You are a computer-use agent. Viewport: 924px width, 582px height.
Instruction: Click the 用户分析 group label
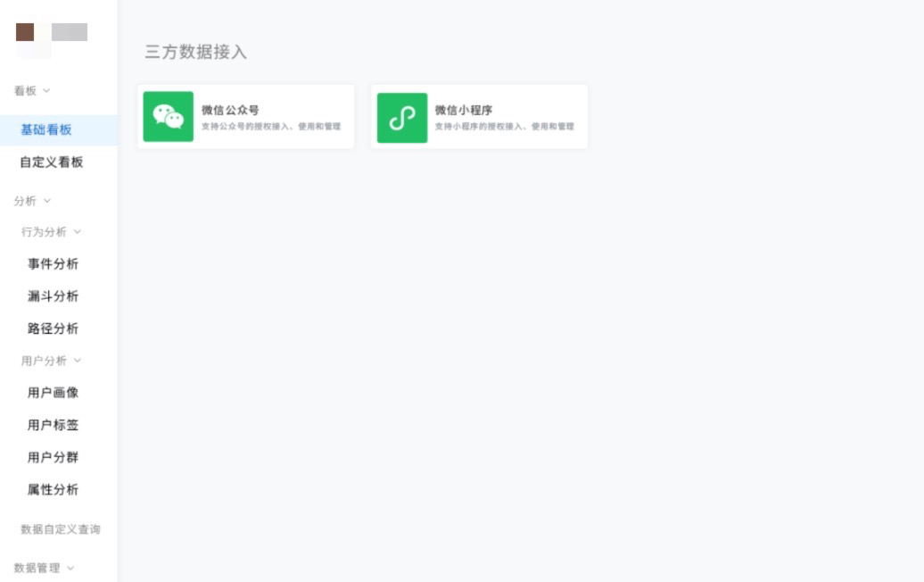coord(45,361)
